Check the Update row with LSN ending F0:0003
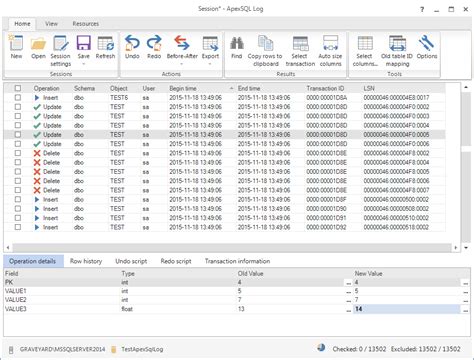The width and height of the screenshot is (474, 360). (x=18, y=116)
